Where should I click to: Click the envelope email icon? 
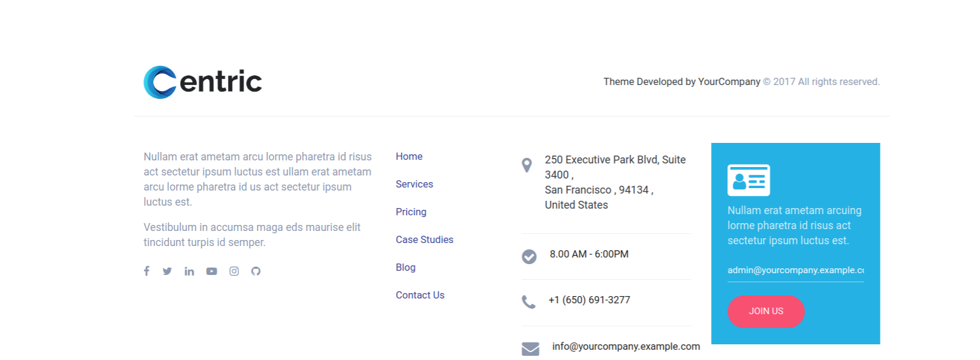(530, 349)
